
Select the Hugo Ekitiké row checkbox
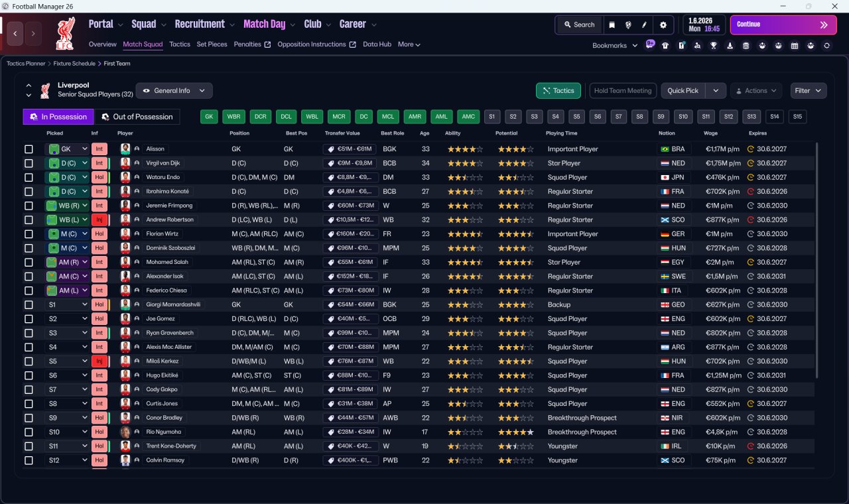[x=29, y=375]
